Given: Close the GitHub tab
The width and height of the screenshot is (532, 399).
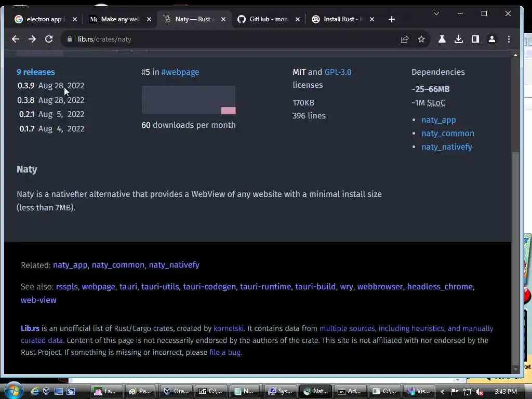Looking at the screenshot, I should click(x=298, y=19).
